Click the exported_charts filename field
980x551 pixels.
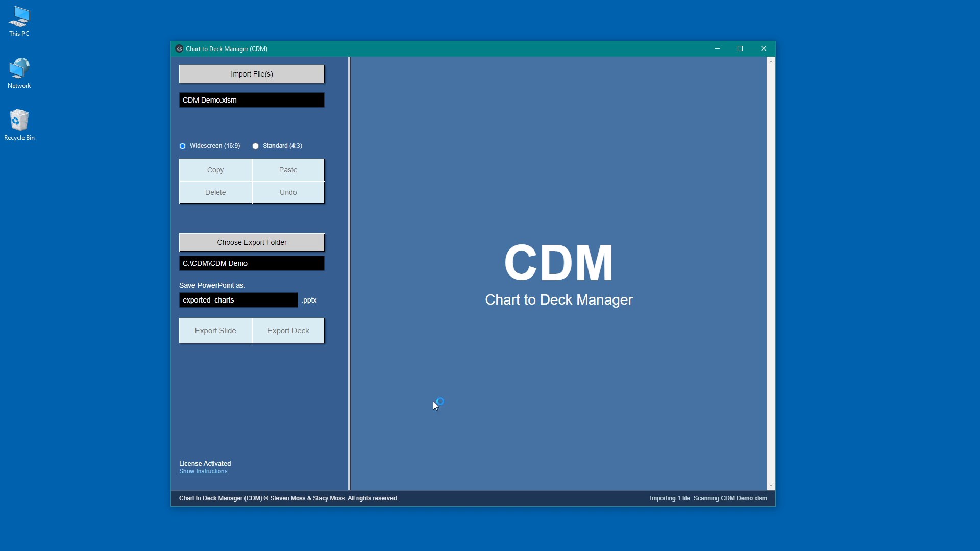coord(238,300)
